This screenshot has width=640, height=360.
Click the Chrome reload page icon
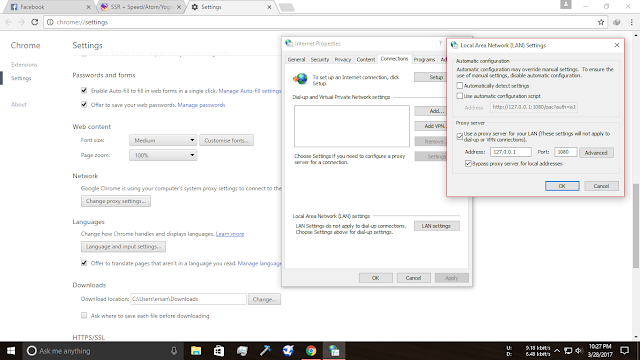(35, 22)
